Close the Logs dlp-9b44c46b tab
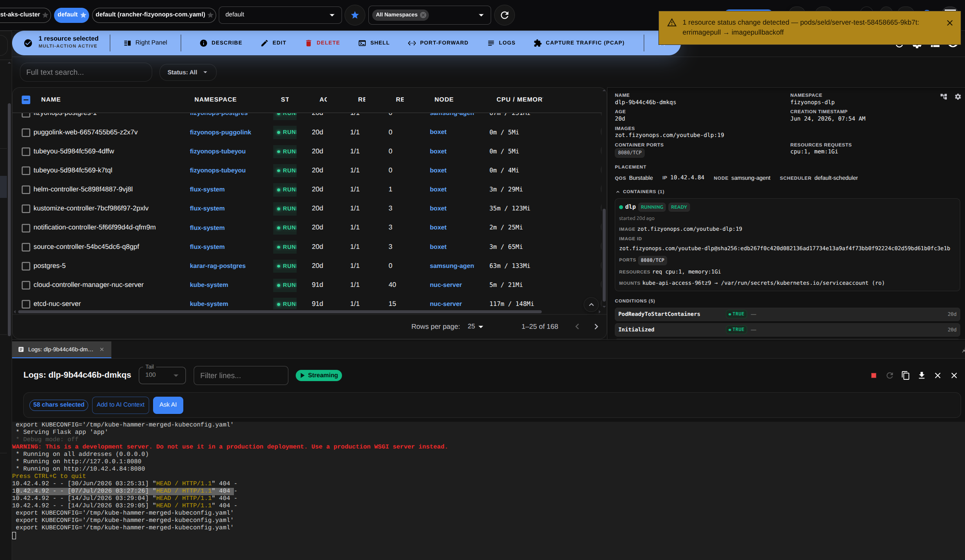This screenshot has width=965, height=560. tap(102, 350)
